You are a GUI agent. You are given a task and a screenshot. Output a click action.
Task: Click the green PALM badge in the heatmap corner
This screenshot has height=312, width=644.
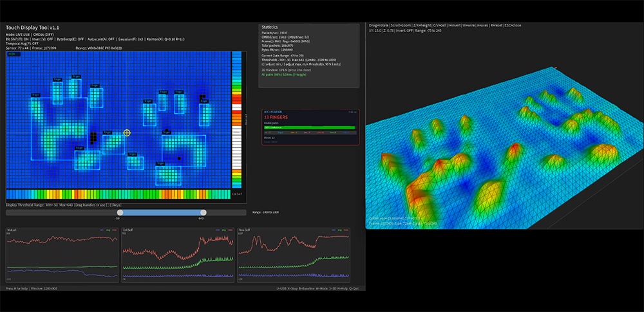point(12,55)
